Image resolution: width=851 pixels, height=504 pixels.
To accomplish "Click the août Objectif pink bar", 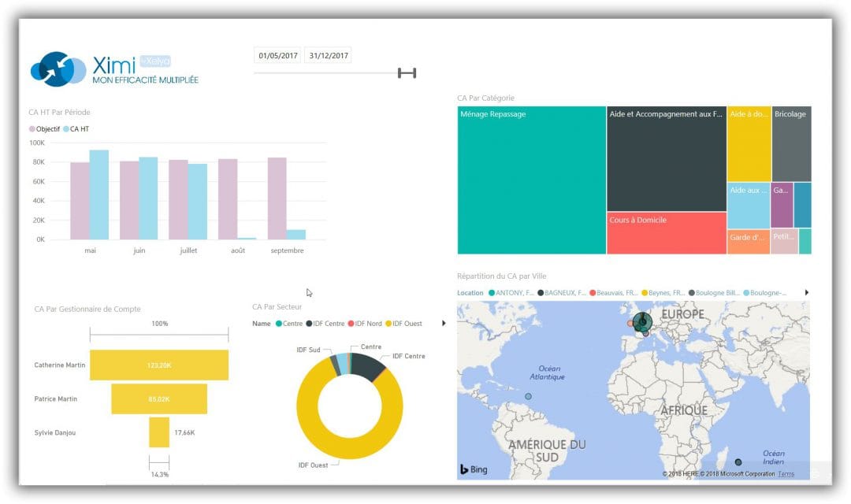I will tap(228, 199).
